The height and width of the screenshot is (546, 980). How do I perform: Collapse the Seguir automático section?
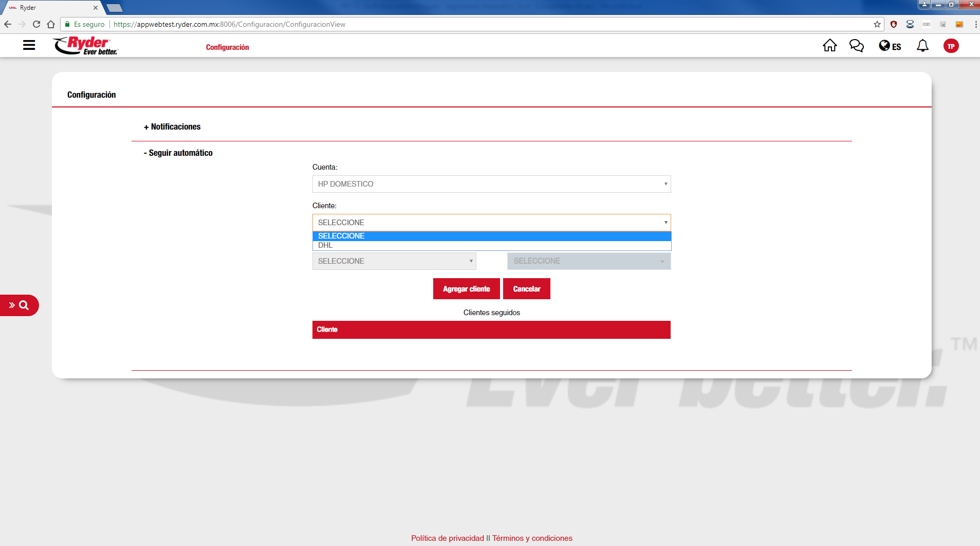click(x=178, y=153)
